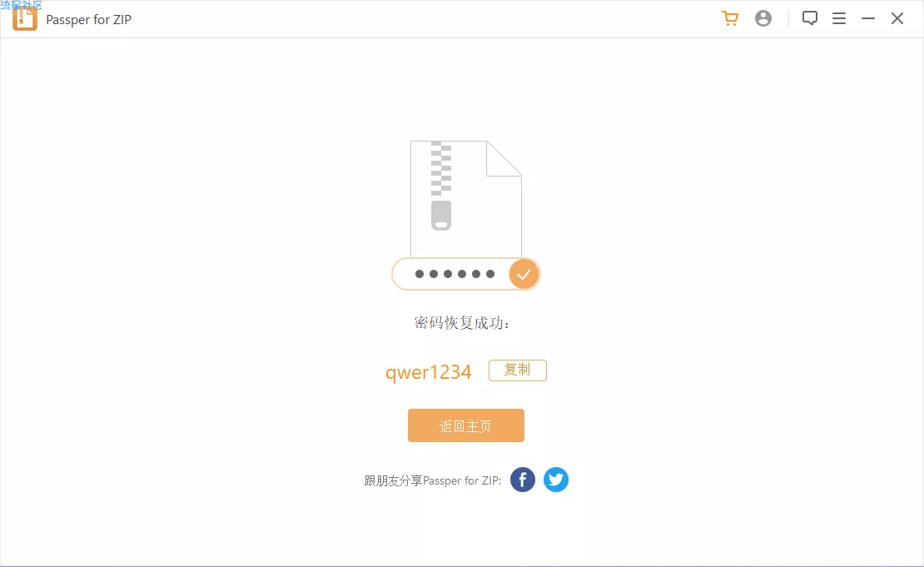Open the hamburger menu
The width and height of the screenshot is (924, 567).
point(839,19)
